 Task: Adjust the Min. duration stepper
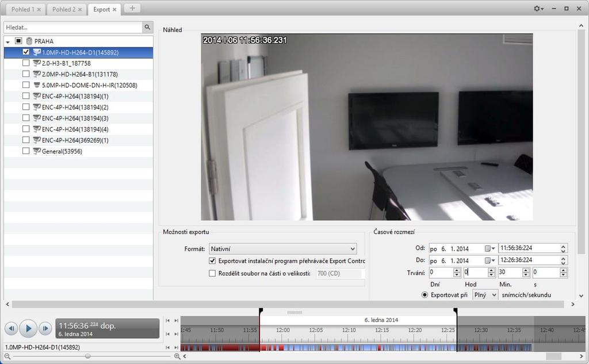coord(526,273)
